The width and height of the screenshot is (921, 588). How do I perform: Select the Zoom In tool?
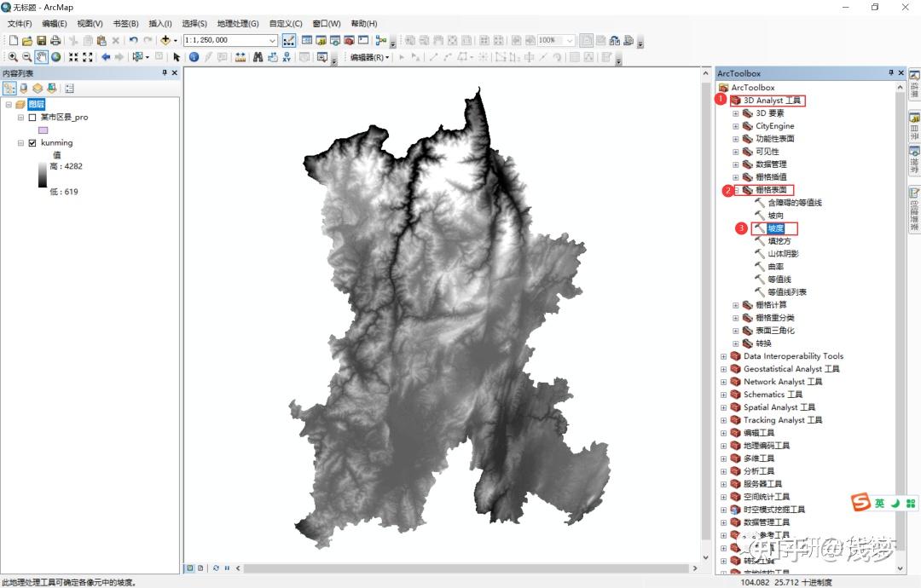(12, 57)
